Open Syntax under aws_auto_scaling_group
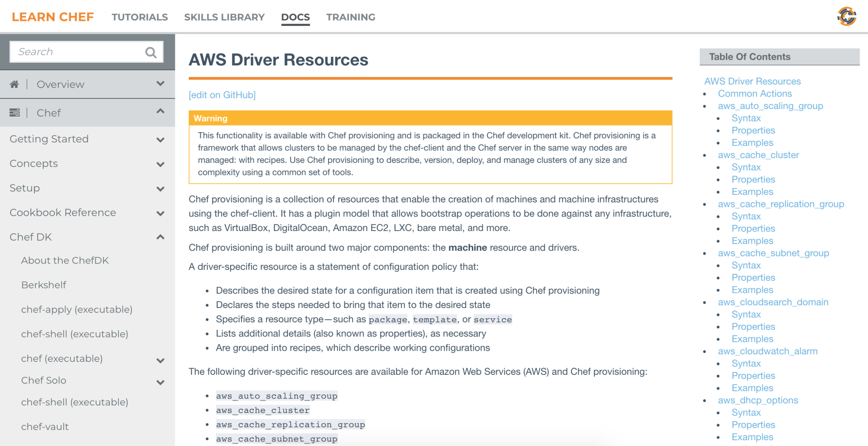The width and height of the screenshot is (868, 446). click(746, 118)
